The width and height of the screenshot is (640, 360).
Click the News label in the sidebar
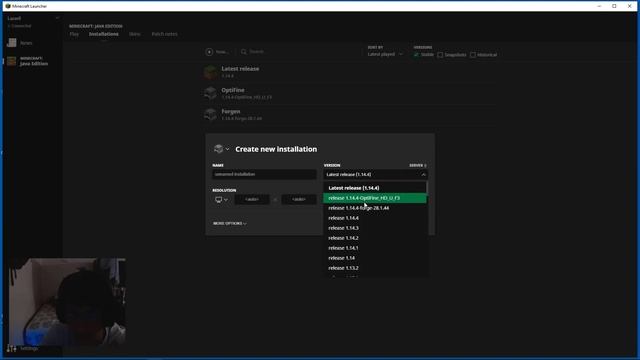coord(26,43)
